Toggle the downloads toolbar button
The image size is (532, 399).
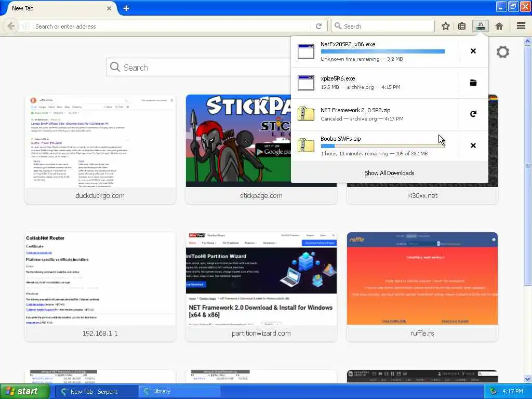pos(481,26)
